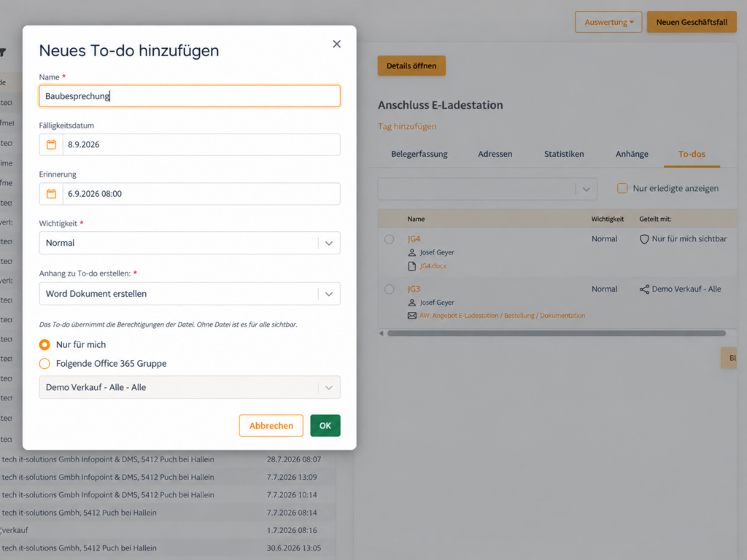Click the shield icon beside Nur für mich sichtbar
The height and width of the screenshot is (560, 747).
pyautogui.click(x=644, y=239)
